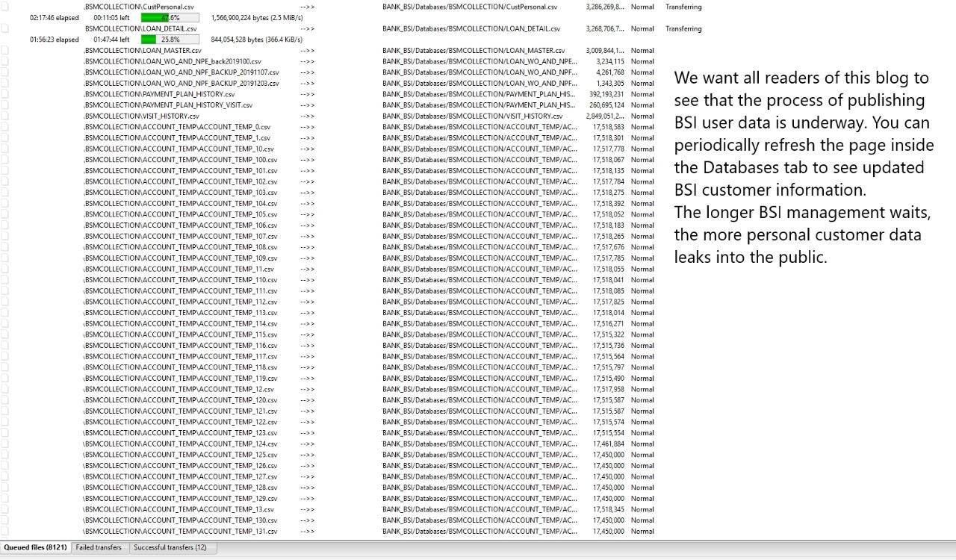Choose the ACCOUNT_TEMP_12.csv entry
Viewport: 956px width, 560px height.
(179, 389)
